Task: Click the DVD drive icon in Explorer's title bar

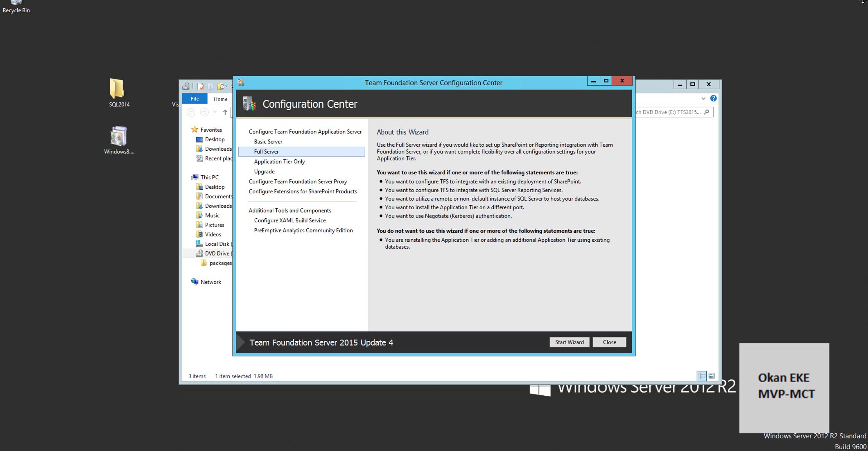Action: (186, 86)
